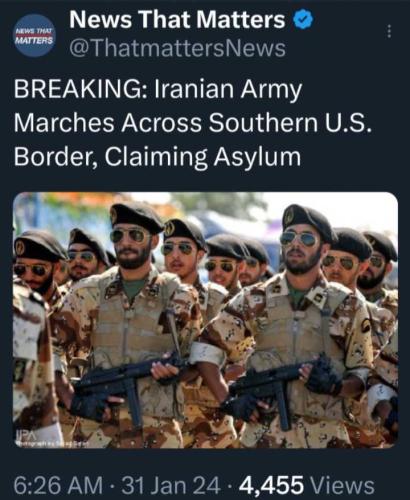Click "Iranian Army" in the tweet headline

[228, 90]
